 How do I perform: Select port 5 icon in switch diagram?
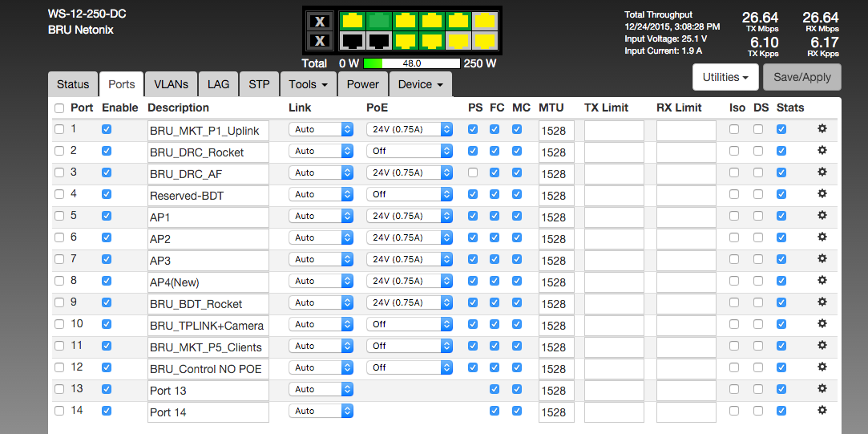click(406, 21)
